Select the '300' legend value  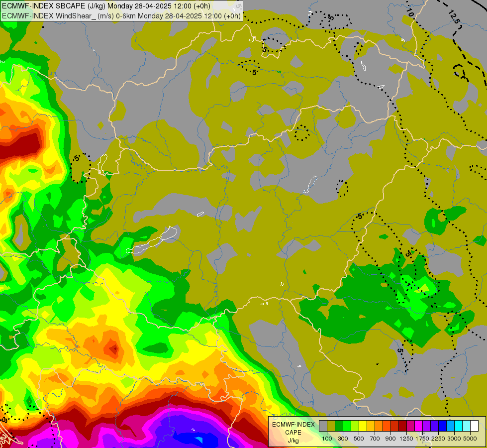pos(343,439)
